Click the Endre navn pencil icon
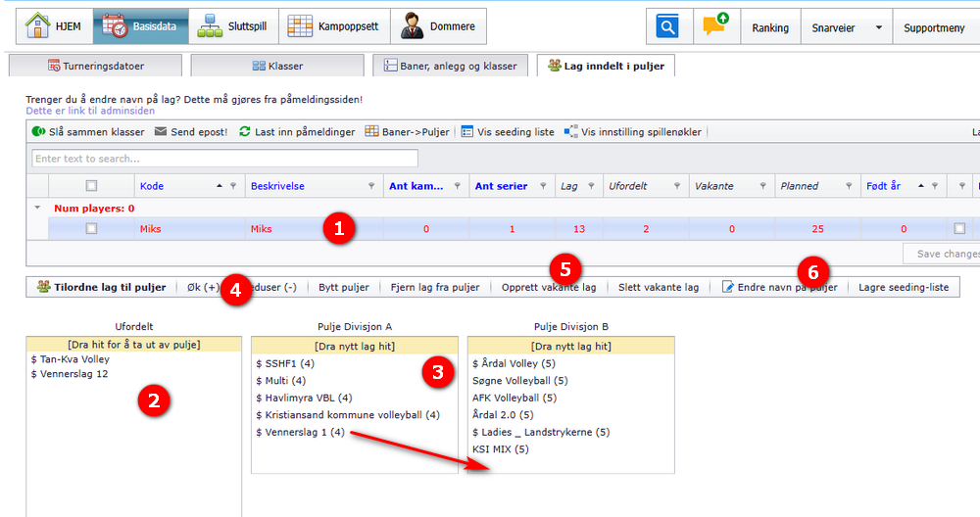The width and height of the screenshot is (980, 517). 727,287
